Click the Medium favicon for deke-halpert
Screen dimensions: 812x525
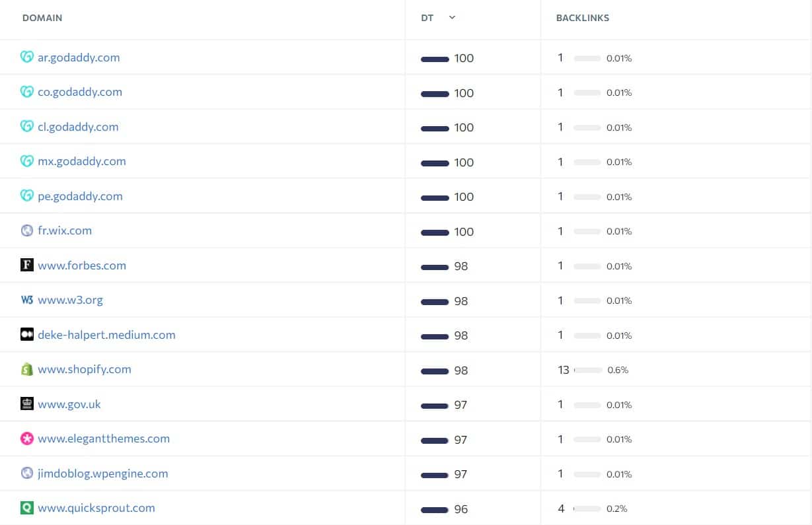click(26, 335)
